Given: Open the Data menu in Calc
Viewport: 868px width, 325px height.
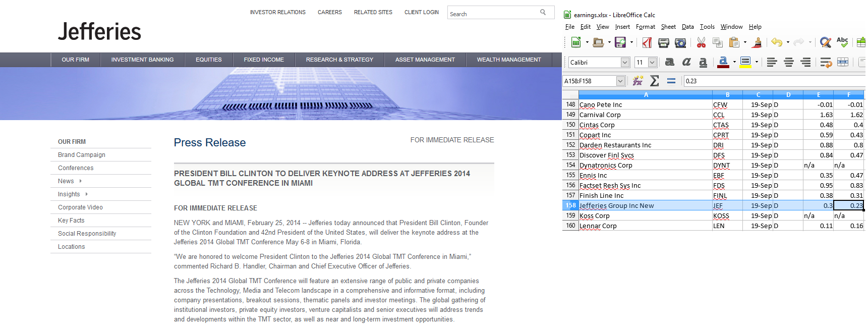Looking at the screenshot, I should click(688, 27).
